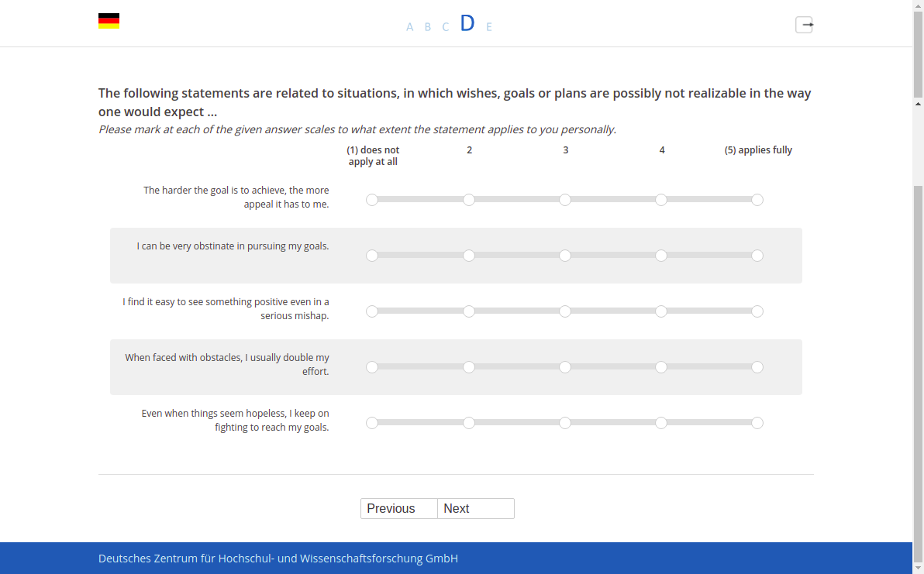Click the '(1) does not apply at all' header
Image resolution: width=924 pixels, height=574 pixels.
(373, 156)
